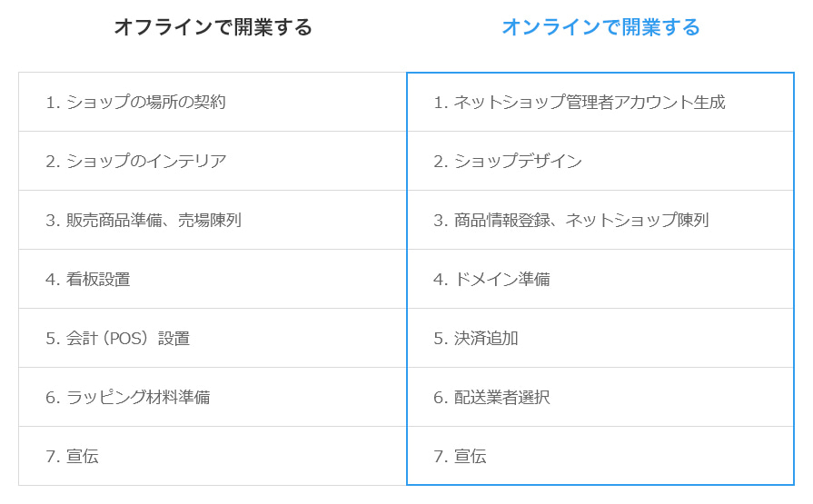This screenshot has height=504, width=813.
Task: Select the ショップデザイン row
Action: tap(600, 161)
